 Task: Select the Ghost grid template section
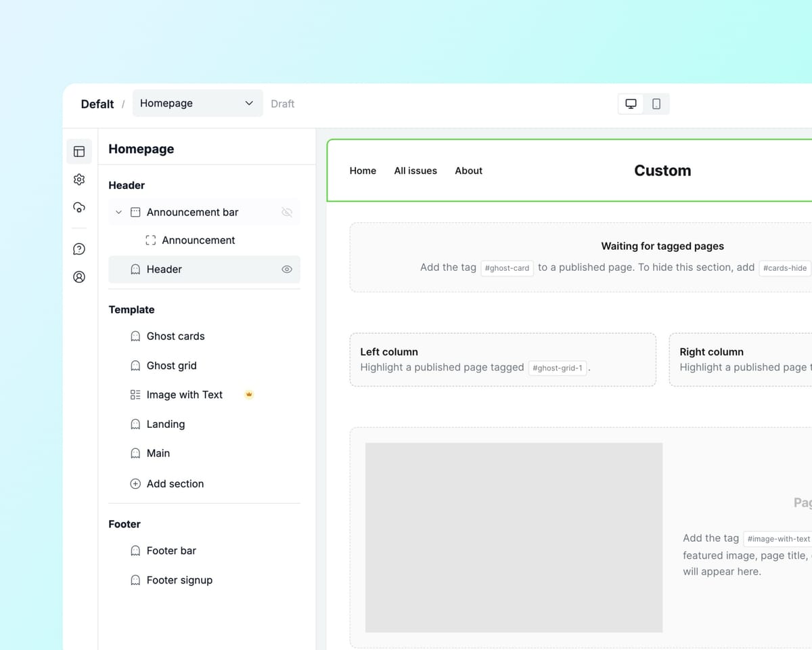pyautogui.click(x=172, y=365)
